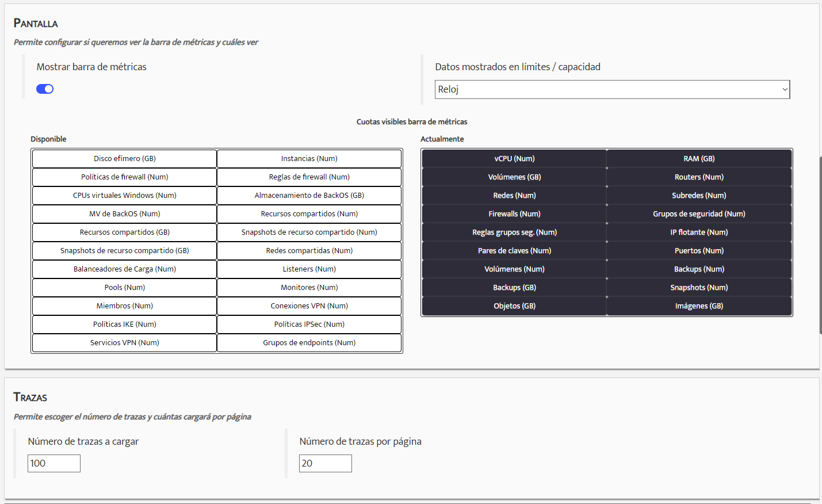Select Snapshots de recurso compartido (Num)
822x504 pixels.
coord(309,232)
